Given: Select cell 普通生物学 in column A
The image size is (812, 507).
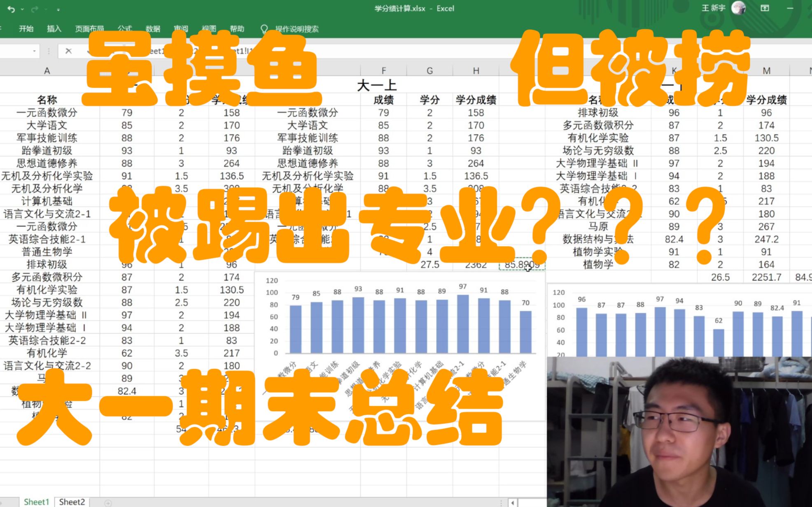Looking at the screenshot, I should tap(47, 252).
